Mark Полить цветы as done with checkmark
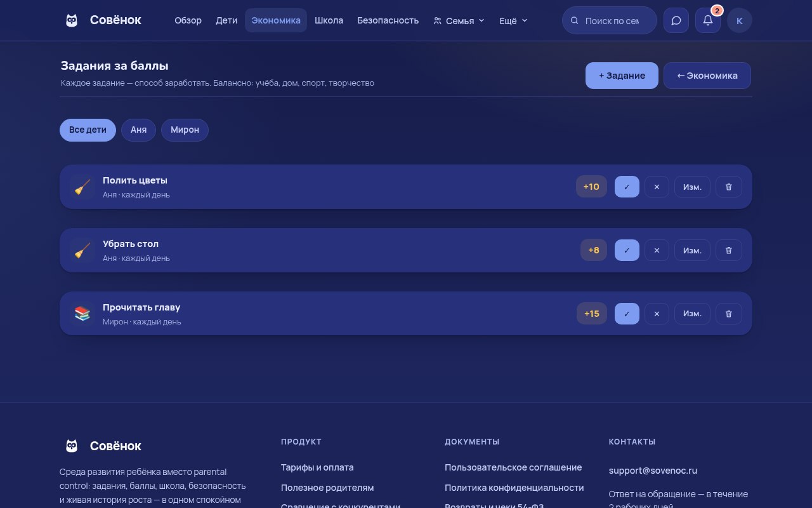Screen dimensions: 812x508 coord(627,187)
